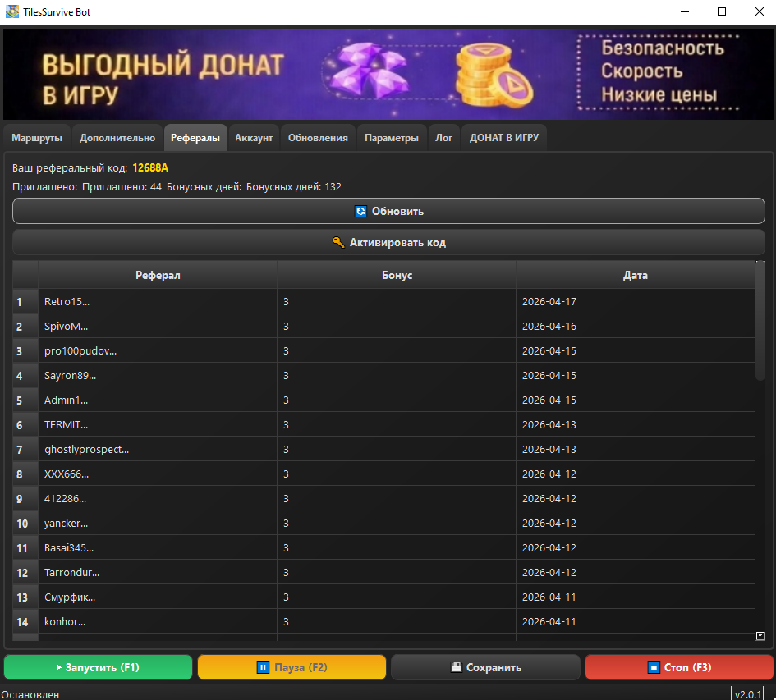This screenshot has width=776, height=700.
Task: Show the Лог tab
Action: coord(443,138)
